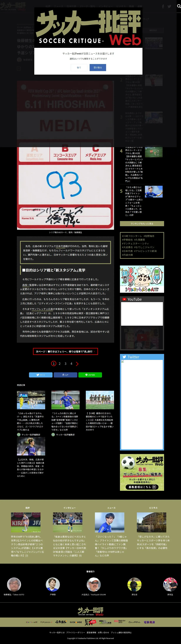
Task: Open the クレヨンしんちゃん manga banner
Action: point(142,279)
